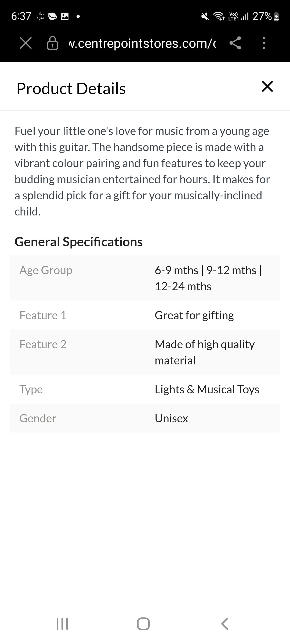Screen dimensions: 290x644
Task: Open the three-dot browser menu
Action: pos(264,43)
